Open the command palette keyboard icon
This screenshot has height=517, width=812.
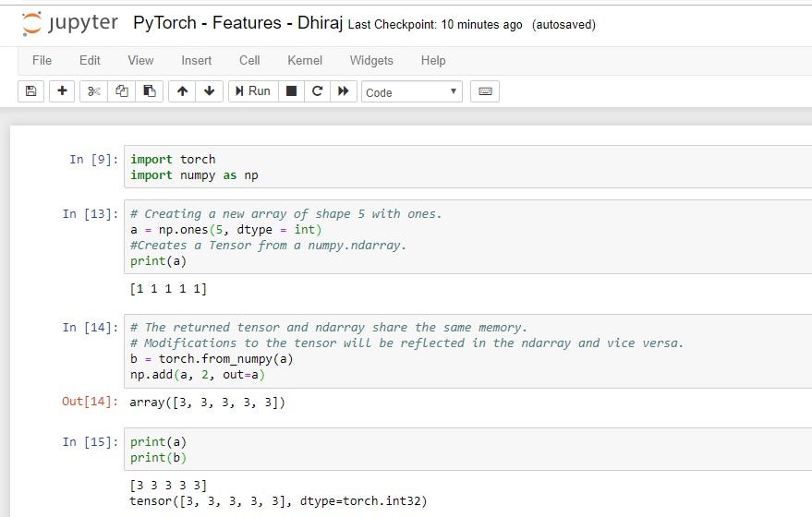(x=485, y=91)
